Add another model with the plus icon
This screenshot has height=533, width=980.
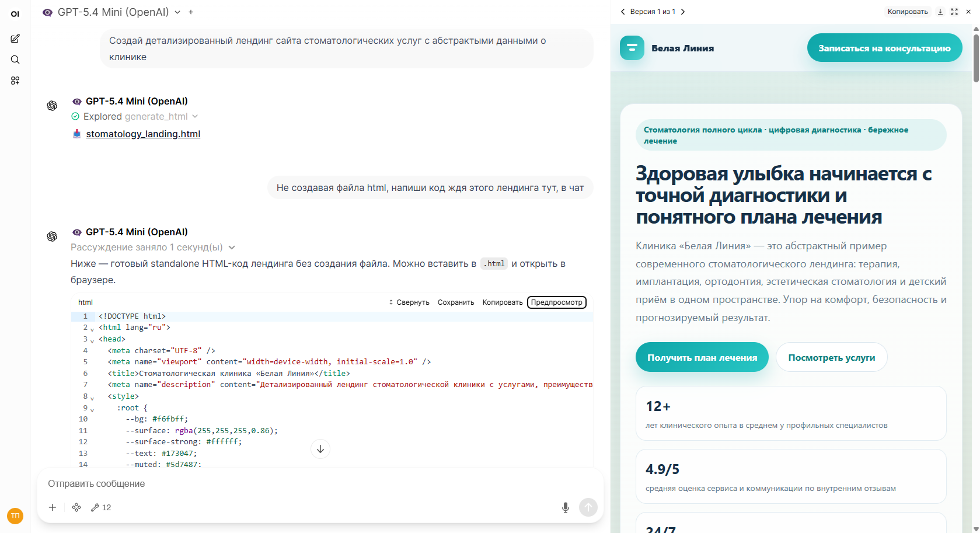coord(191,12)
